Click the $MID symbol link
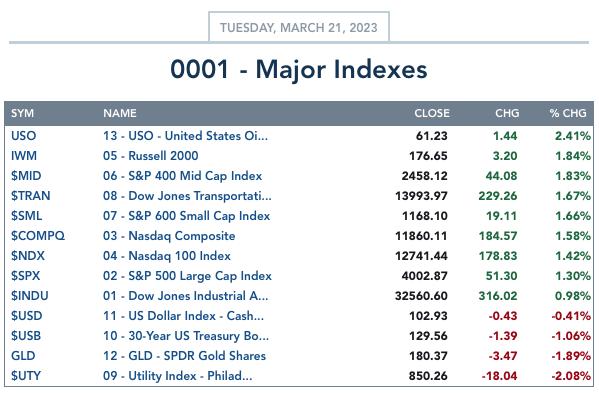599x393 pixels. coord(26,176)
